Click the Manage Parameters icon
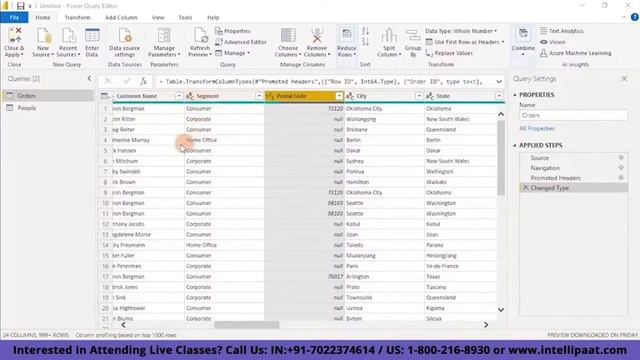Viewport: 640px width, 360px height. (164, 36)
